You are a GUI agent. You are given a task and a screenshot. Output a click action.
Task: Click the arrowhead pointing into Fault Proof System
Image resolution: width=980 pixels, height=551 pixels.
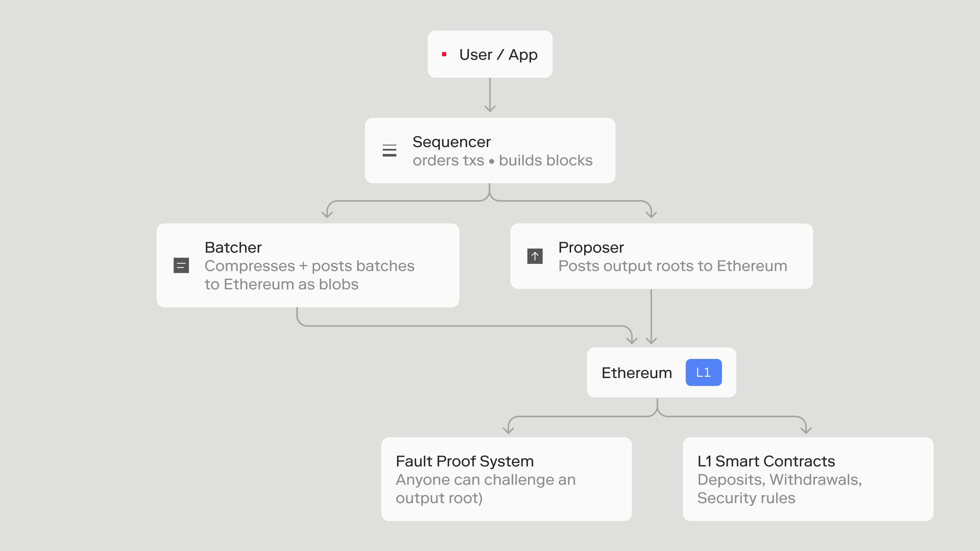(508, 430)
